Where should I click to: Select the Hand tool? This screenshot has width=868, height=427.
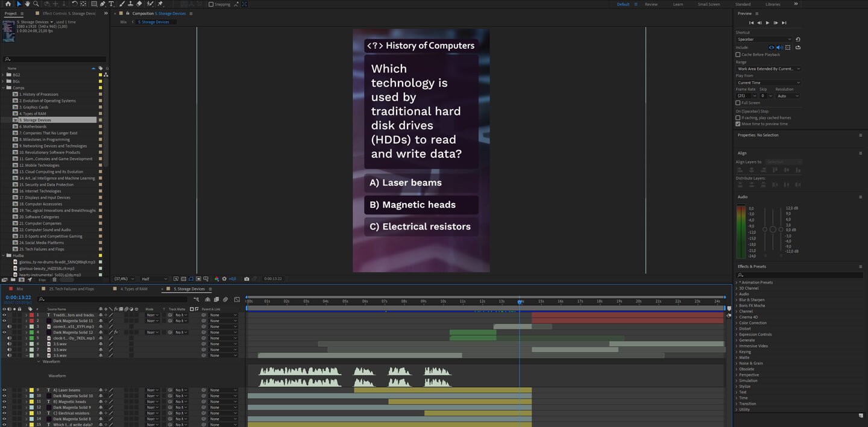point(27,4)
